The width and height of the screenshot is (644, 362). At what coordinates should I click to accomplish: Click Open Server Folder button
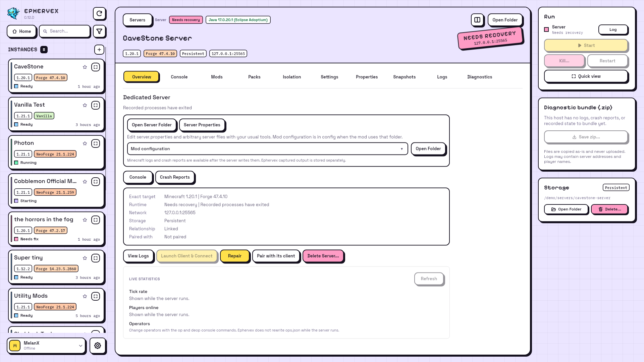tap(152, 125)
